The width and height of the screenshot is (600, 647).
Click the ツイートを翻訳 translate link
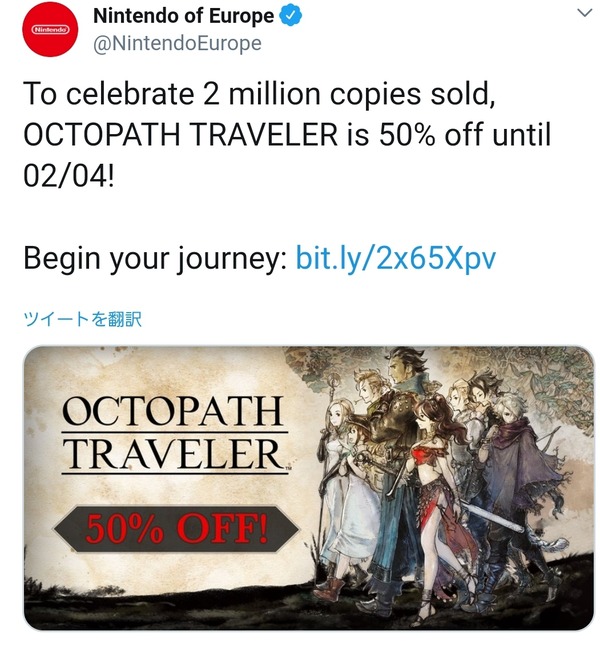[82, 320]
